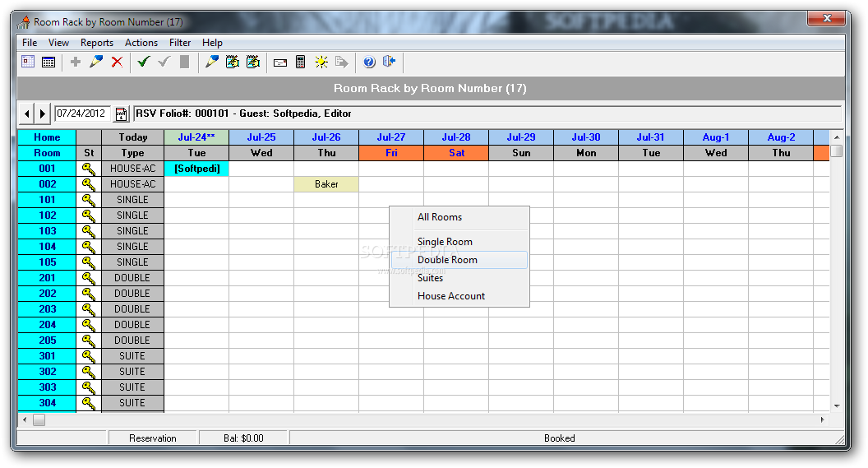Click the second notepad with hand icon

coord(253,62)
